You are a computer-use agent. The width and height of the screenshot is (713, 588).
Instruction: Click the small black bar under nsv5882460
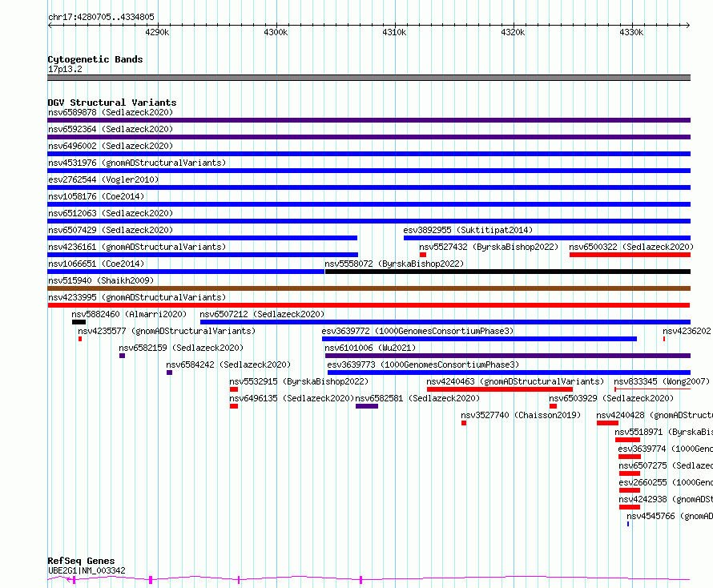pos(79,322)
